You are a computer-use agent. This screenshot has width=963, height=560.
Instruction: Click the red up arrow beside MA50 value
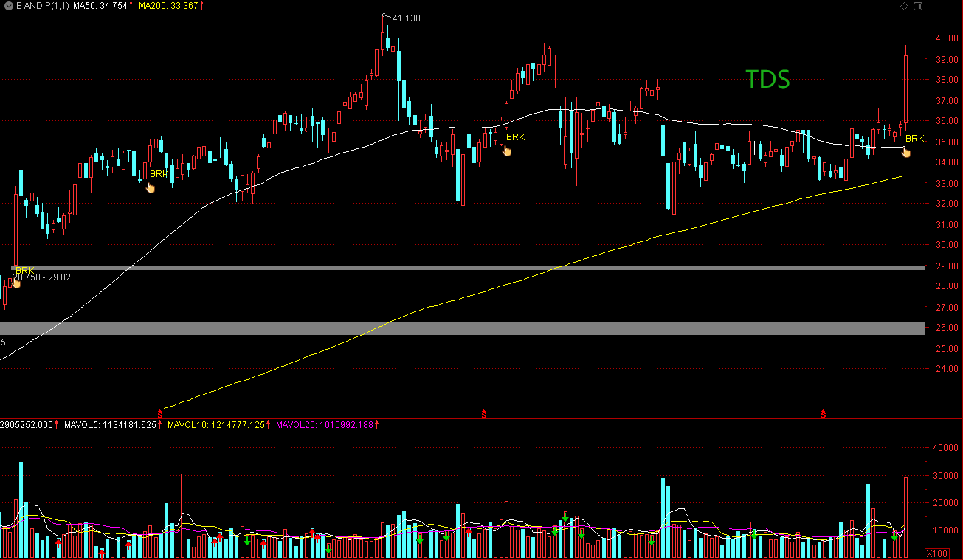pos(130,5)
